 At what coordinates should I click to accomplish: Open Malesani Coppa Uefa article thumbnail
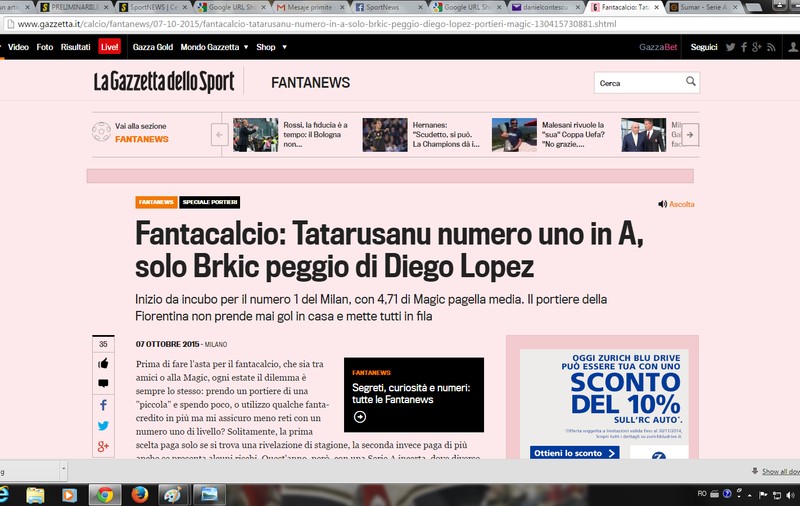click(514, 135)
